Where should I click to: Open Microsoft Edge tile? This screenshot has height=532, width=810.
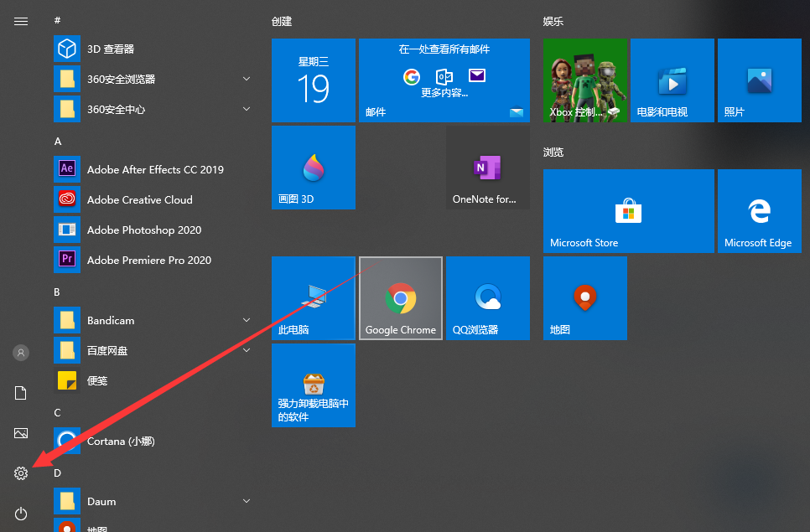tap(759, 211)
